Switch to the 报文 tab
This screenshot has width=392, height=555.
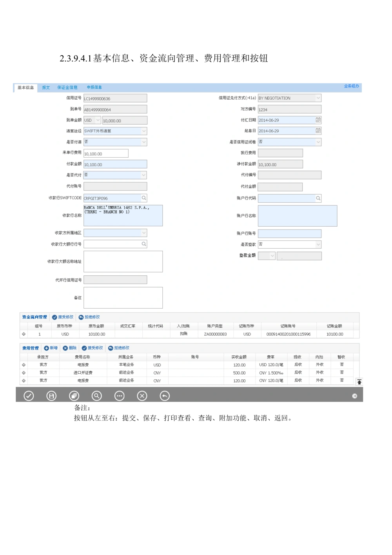[x=46, y=87]
